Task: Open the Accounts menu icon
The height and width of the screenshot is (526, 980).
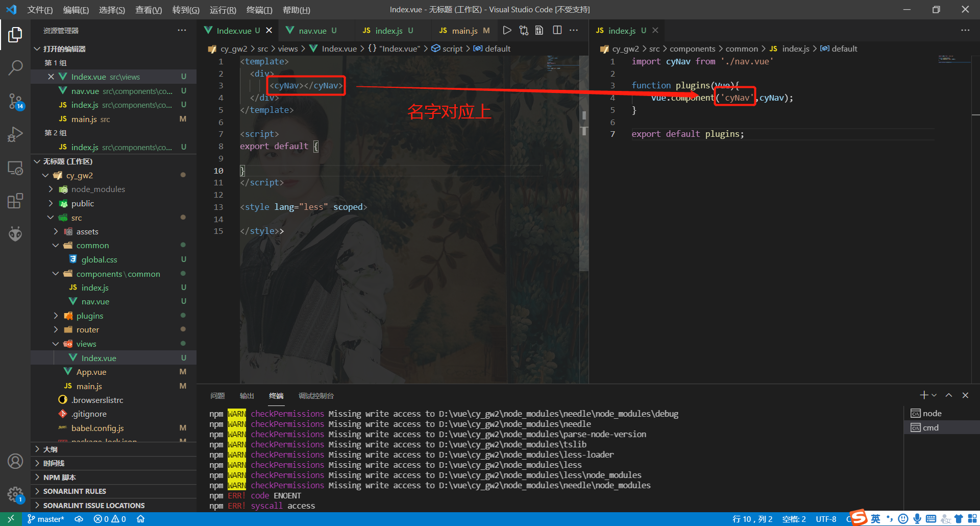Action: pos(15,461)
